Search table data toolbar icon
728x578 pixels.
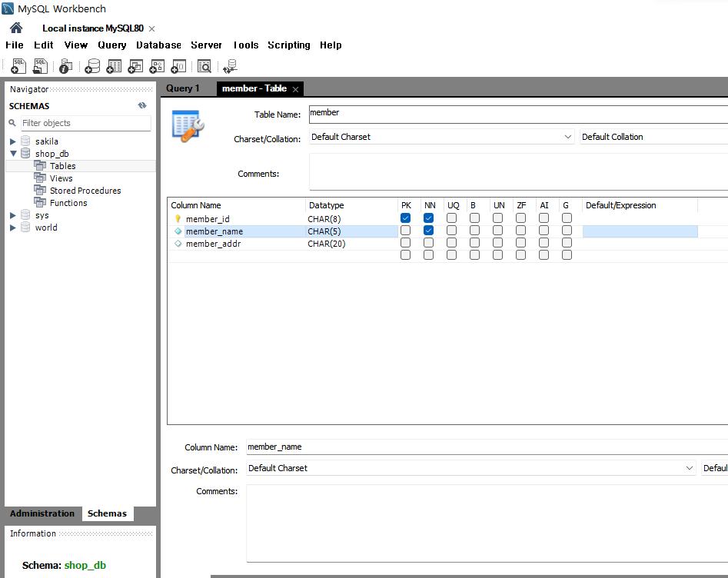pyautogui.click(x=204, y=66)
